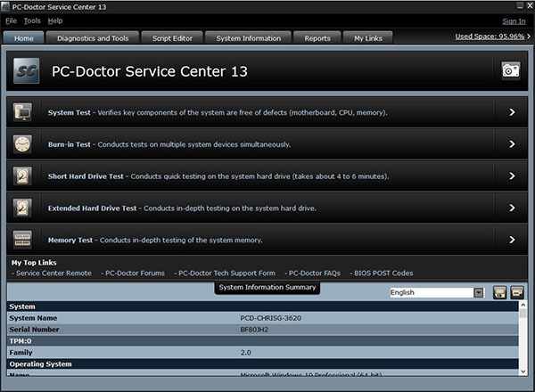The height and width of the screenshot is (392, 535).
Task: Open the PC-Doctor Forums link
Action: [134, 273]
